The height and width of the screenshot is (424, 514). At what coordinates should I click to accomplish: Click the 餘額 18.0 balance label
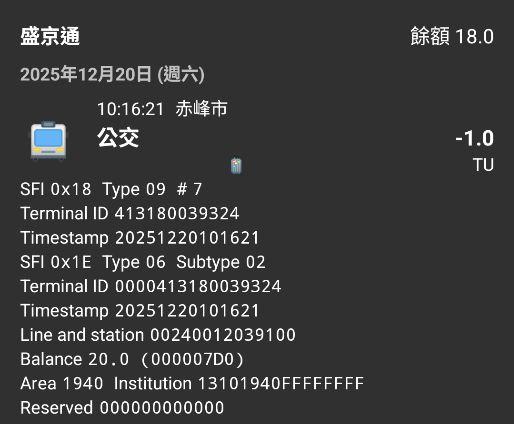tap(452, 36)
